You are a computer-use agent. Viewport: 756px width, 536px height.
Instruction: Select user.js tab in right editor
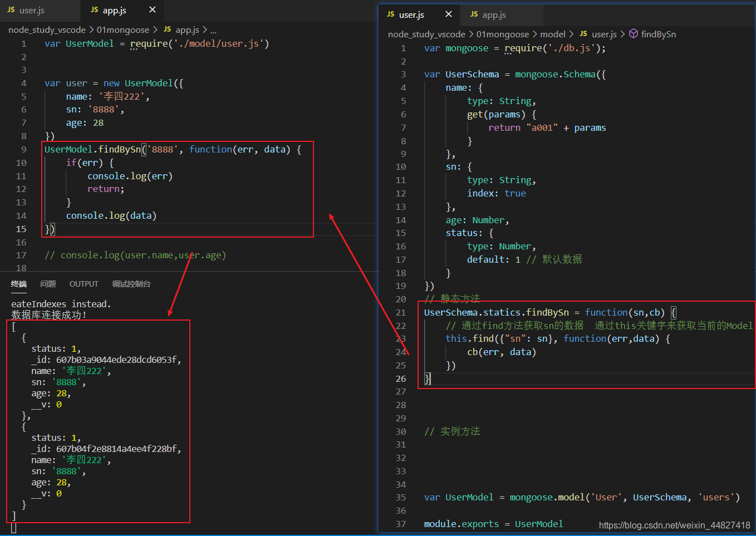[x=411, y=14]
